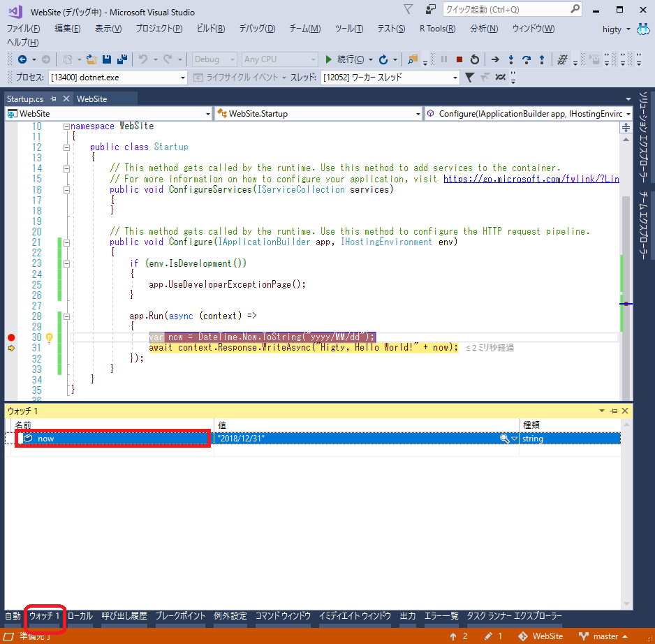
Task: Open the magnifier visualizer for the now value
Action: point(503,438)
